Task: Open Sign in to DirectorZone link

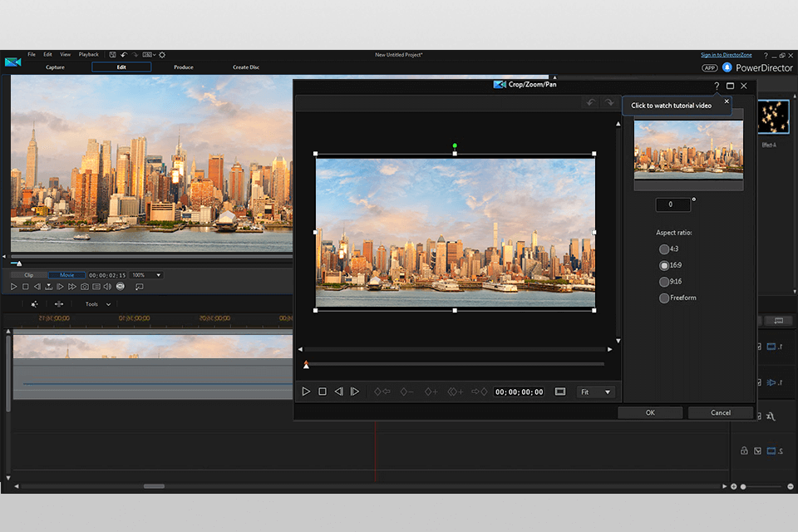Action: (x=726, y=55)
